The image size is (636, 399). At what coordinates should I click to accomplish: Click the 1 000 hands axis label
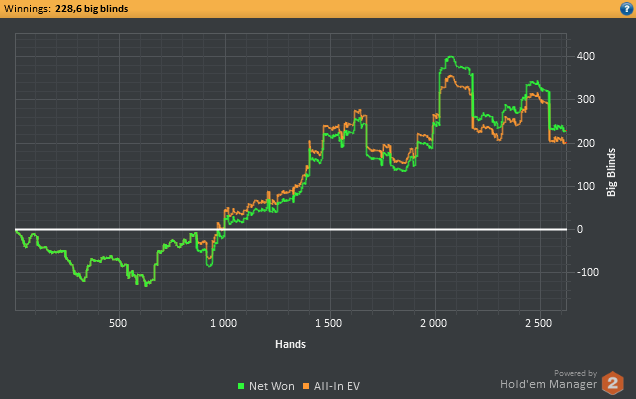(223, 323)
